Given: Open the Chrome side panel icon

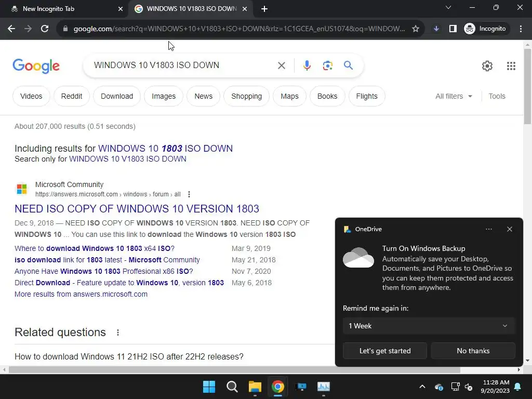Looking at the screenshot, I should click(x=453, y=29).
